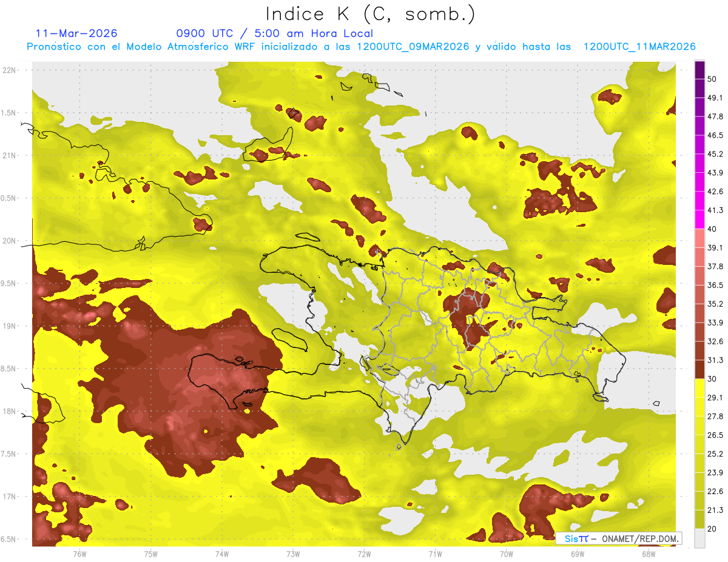Click the time text "0900 UTC / 5:00 am Hora Local"

click(274, 33)
